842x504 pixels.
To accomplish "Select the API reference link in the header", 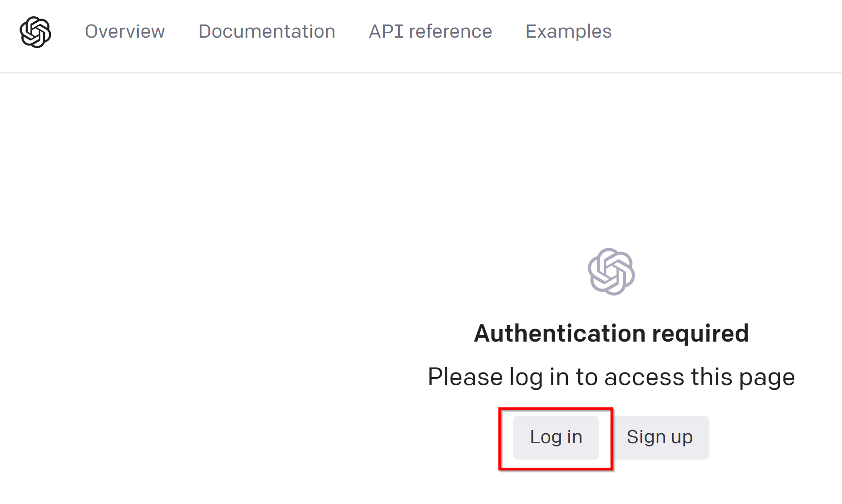I will point(430,31).
